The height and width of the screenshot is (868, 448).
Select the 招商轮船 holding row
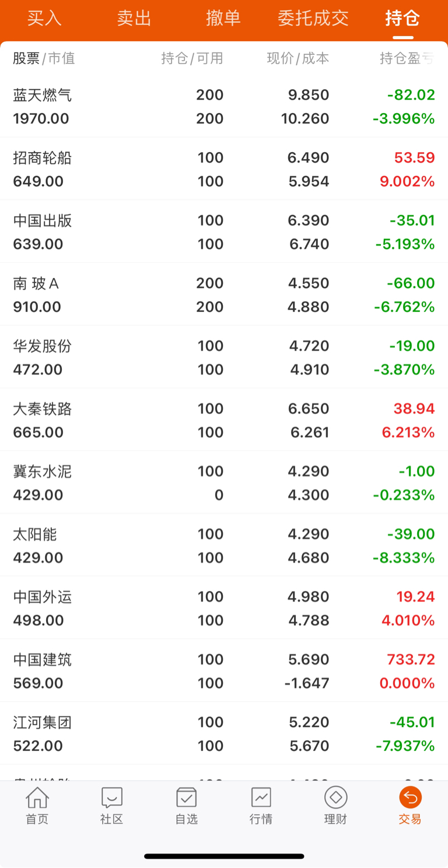pos(224,169)
